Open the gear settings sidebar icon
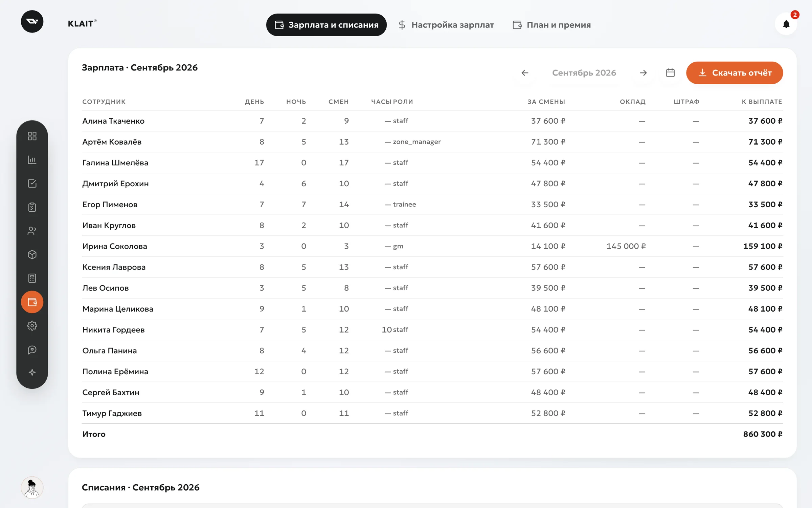The height and width of the screenshot is (508, 812). tap(32, 326)
